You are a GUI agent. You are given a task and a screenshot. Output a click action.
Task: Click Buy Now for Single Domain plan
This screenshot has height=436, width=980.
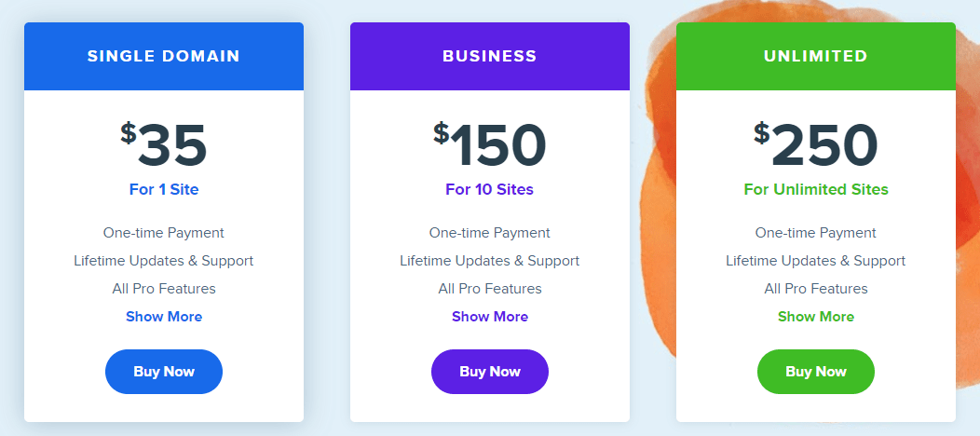click(164, 372)
